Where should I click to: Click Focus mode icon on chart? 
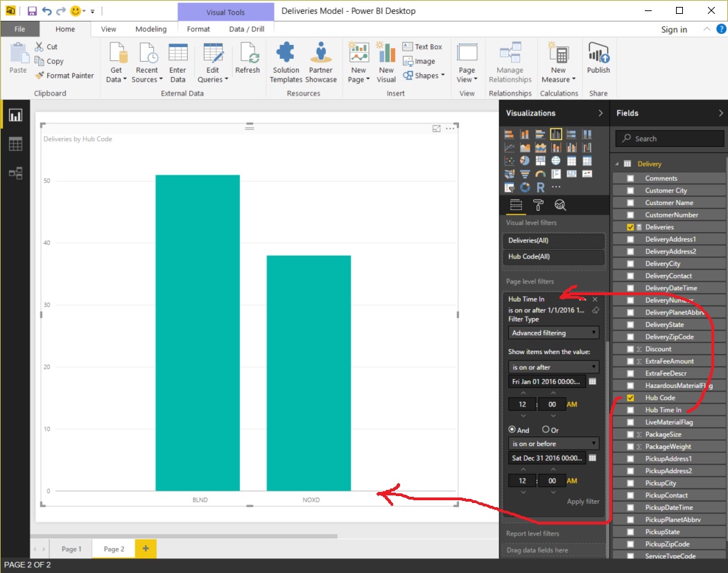436,128
